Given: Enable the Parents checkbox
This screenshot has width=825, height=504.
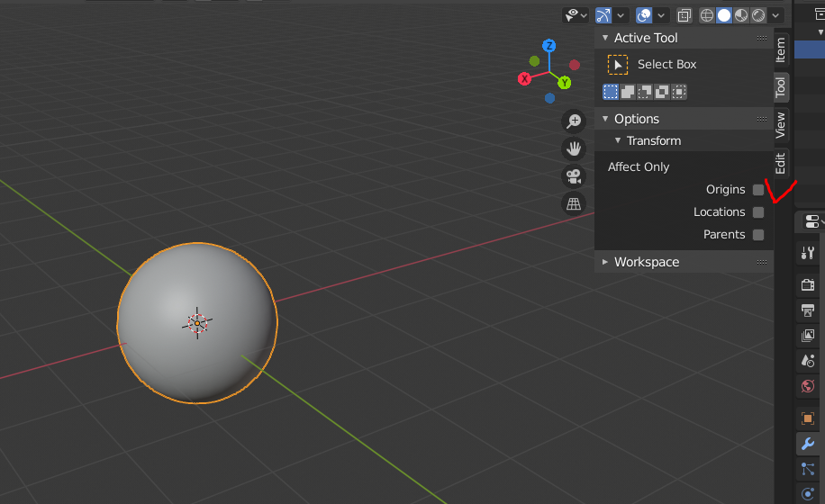Looking at the screenshot, I should [x=758, y=235].
